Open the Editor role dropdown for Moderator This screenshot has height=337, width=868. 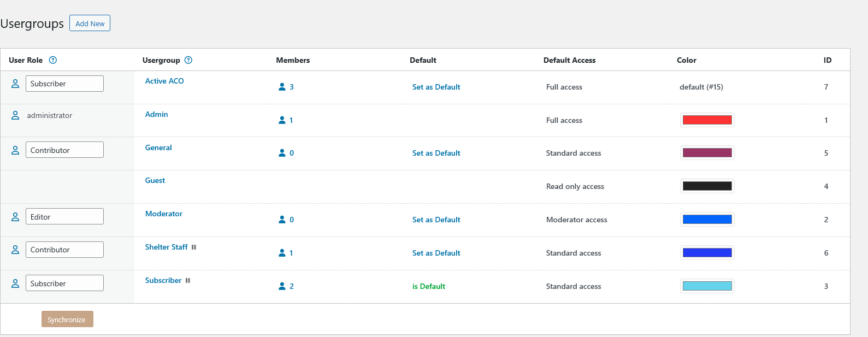64,217
